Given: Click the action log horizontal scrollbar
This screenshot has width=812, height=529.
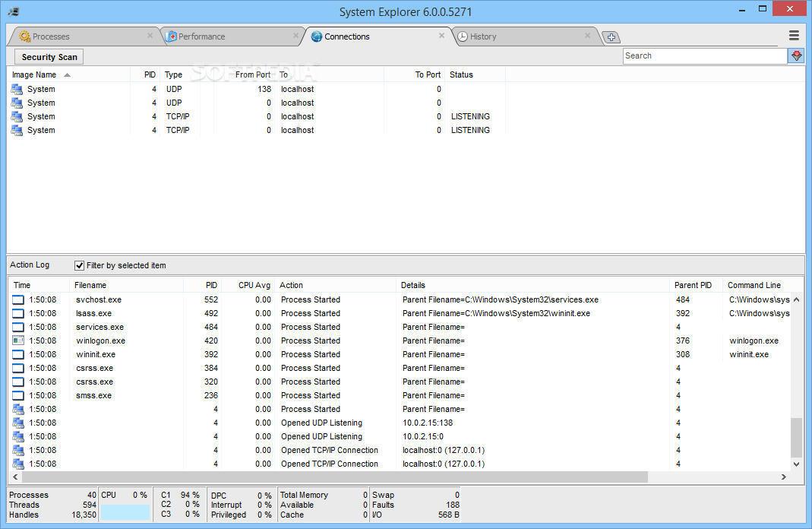Looking at the screenshot, I should point(334,477).
